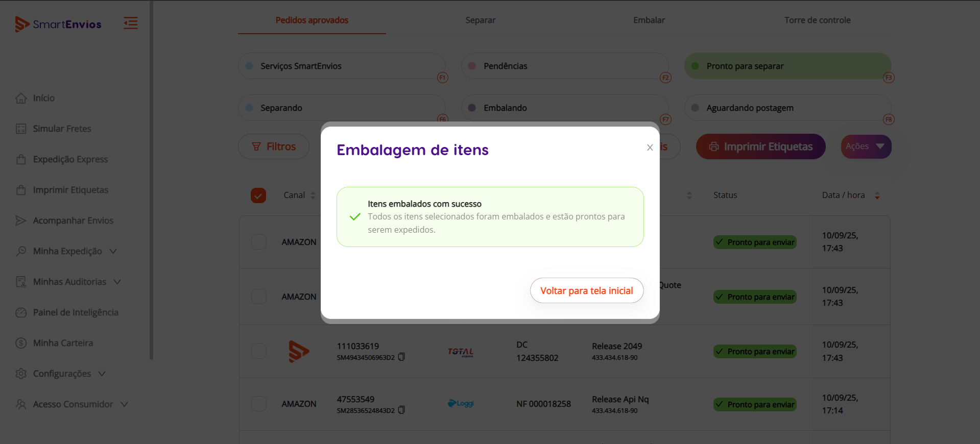Open Simular Fretes calculator icon
This screenshot has height=444, width=980.
coord(21,129)
